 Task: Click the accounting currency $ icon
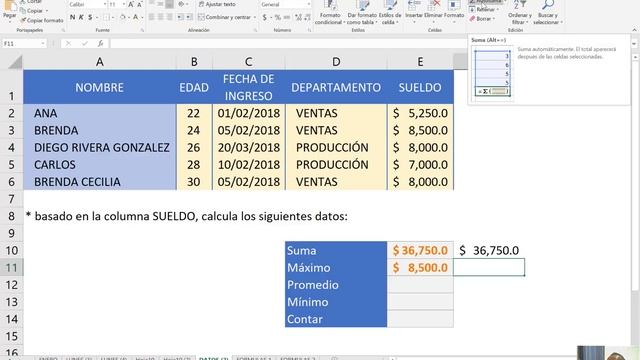coord(264,17)
